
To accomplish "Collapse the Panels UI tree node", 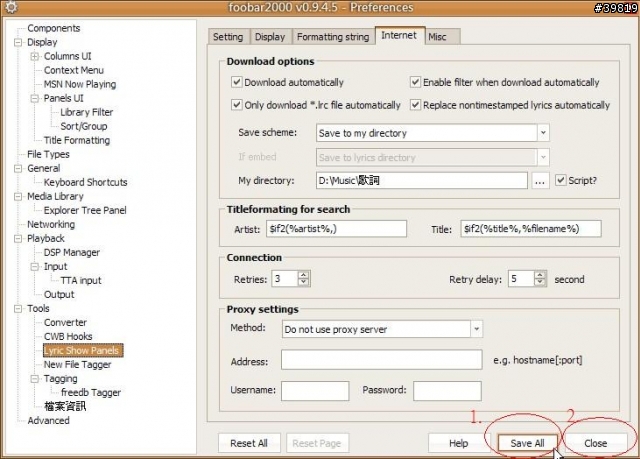I will [35, 98].
